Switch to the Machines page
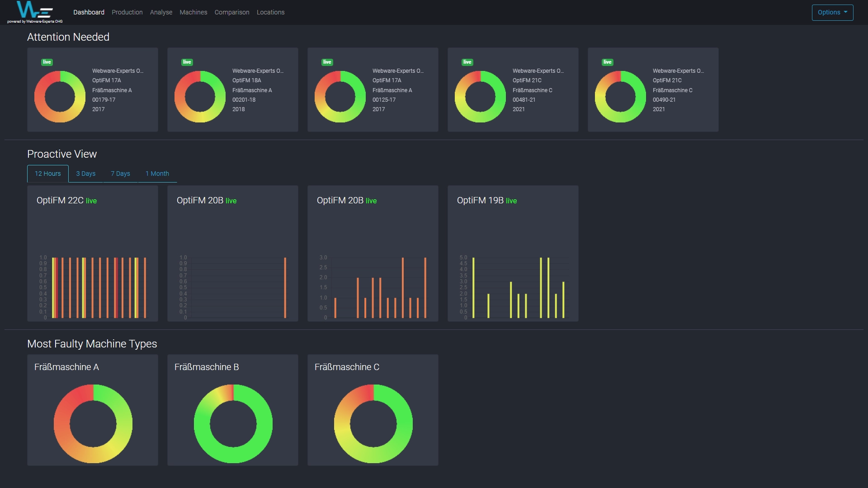 (193, 12)
